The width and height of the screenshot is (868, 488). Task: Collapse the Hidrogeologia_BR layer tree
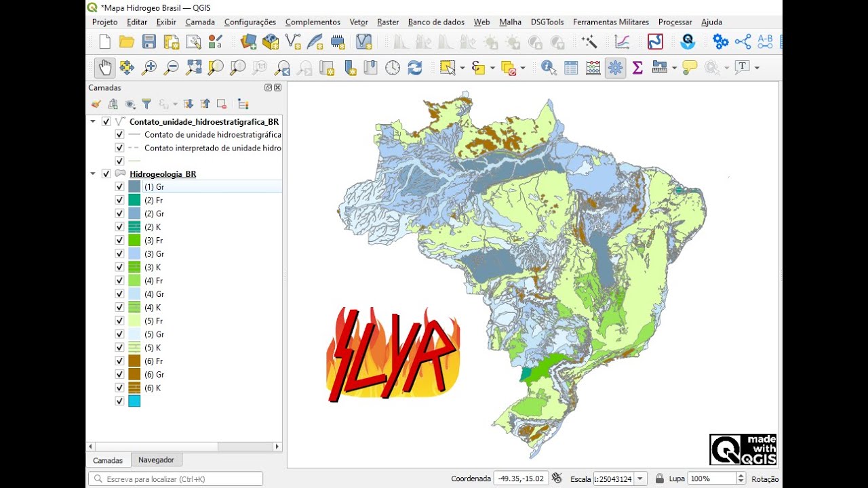pos(93,174)
